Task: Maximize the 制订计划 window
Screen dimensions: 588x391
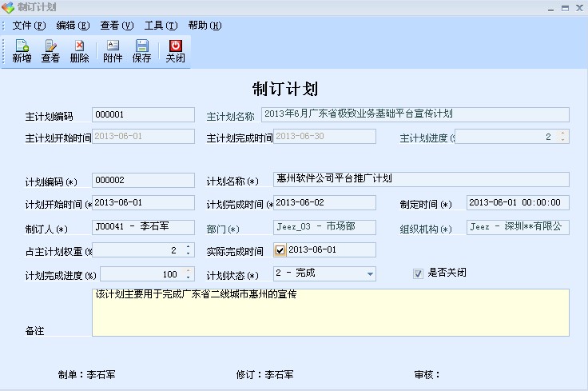Action: [x=565, y=8]
